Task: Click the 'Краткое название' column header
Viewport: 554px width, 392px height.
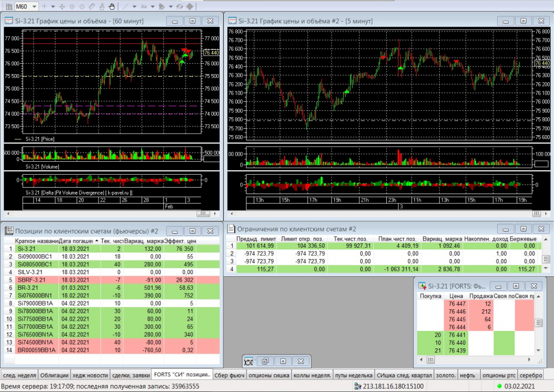Action: 37,241
